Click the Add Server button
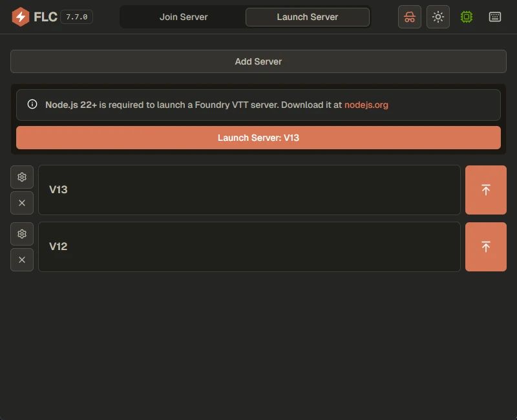The height and width of the screenshot is (420, 517). (258, 62)
